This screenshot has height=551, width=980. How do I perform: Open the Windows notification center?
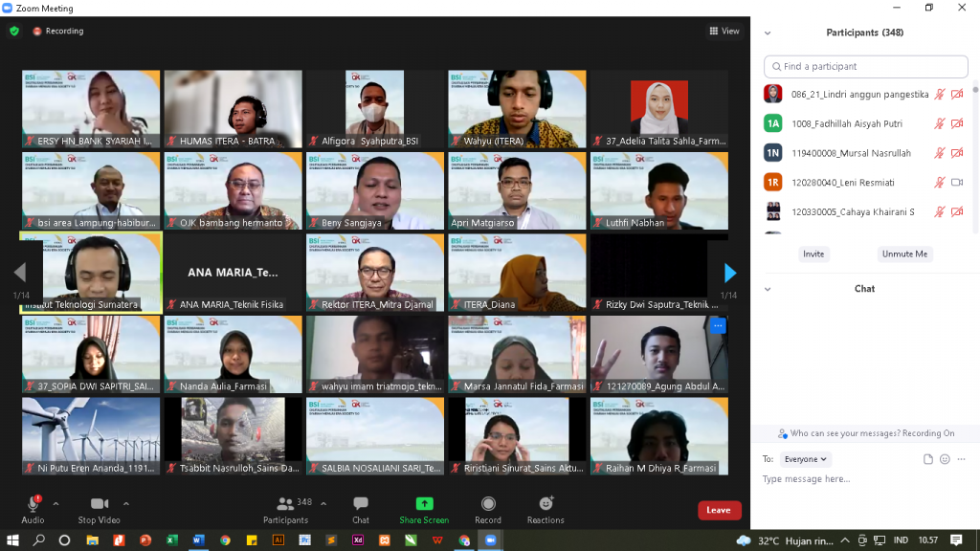[956, 540]
